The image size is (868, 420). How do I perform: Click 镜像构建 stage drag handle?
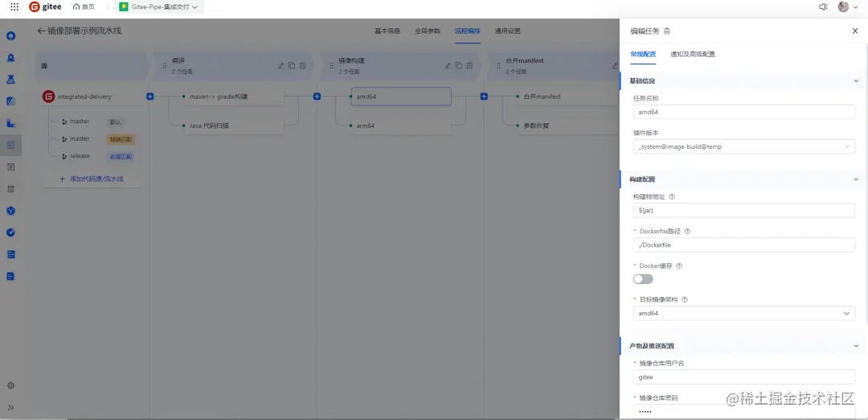pos(330,65)
